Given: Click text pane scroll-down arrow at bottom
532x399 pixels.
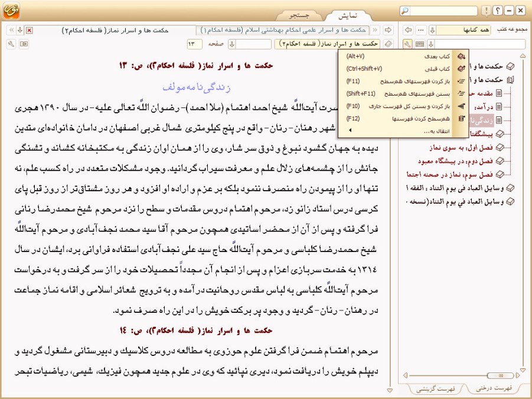Looking at the screenshot, I should point(390,391).
